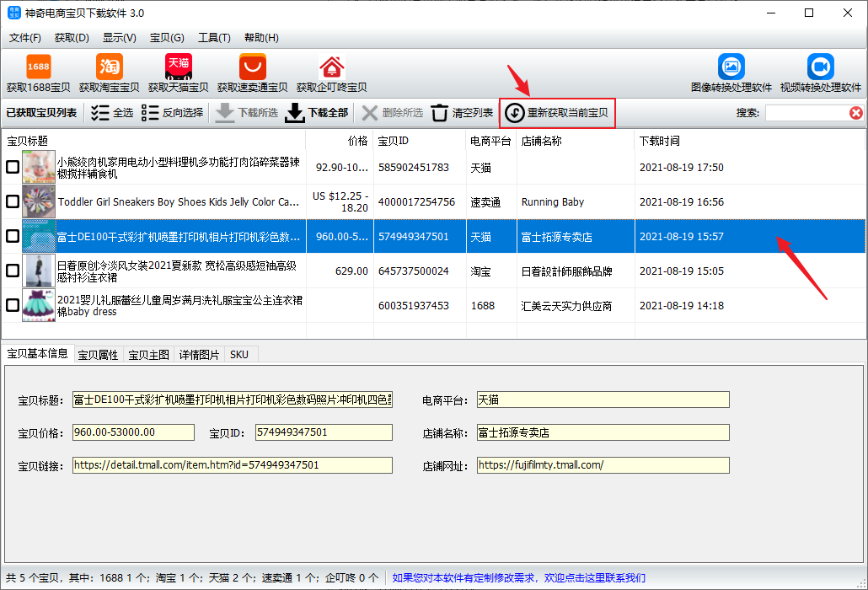Sort by 宝贝ID column header
This screenshot has height=590, width=868.
421,141
